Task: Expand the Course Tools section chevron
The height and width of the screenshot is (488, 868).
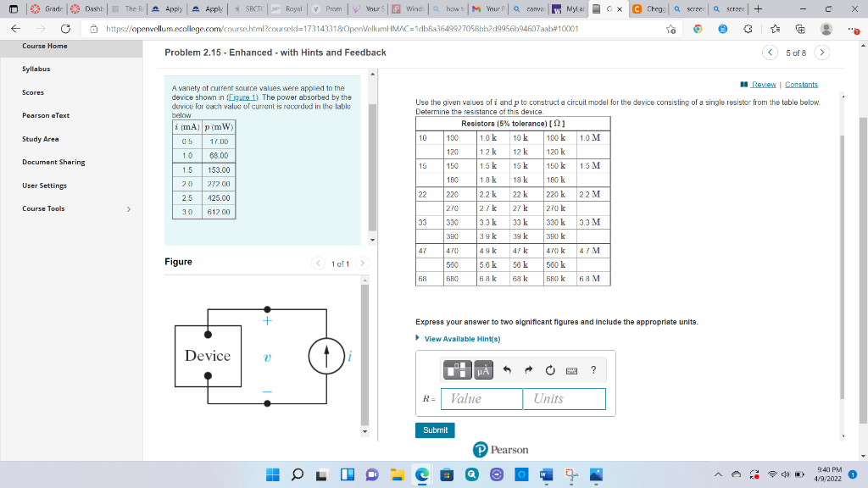Action: 128,208
